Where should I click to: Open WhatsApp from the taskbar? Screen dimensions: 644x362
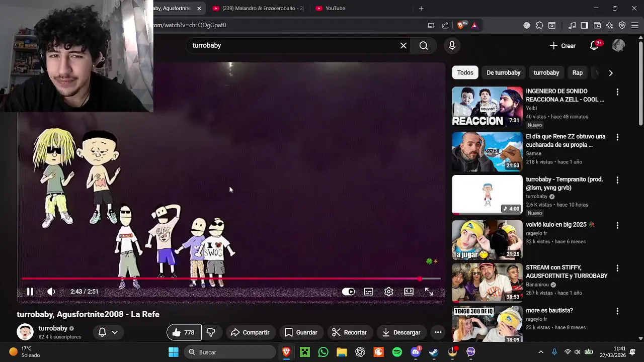323,352
